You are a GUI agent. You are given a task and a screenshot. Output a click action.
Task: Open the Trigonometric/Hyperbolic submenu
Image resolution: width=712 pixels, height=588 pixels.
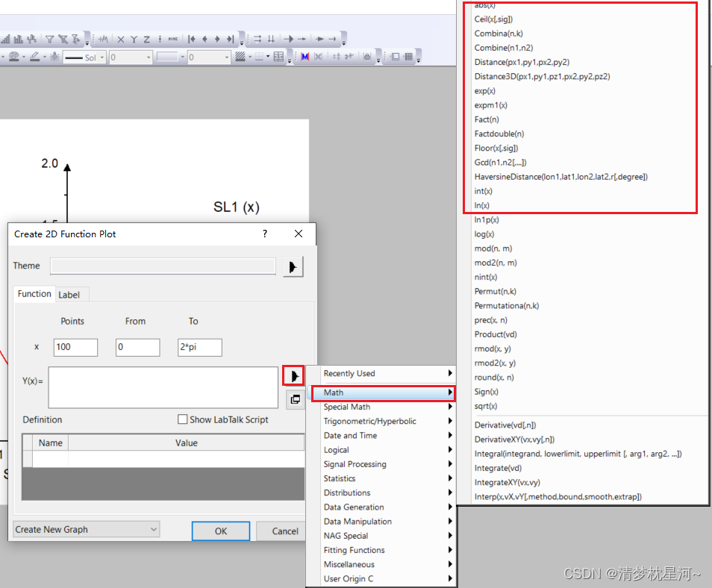click(x=382, y=421)
